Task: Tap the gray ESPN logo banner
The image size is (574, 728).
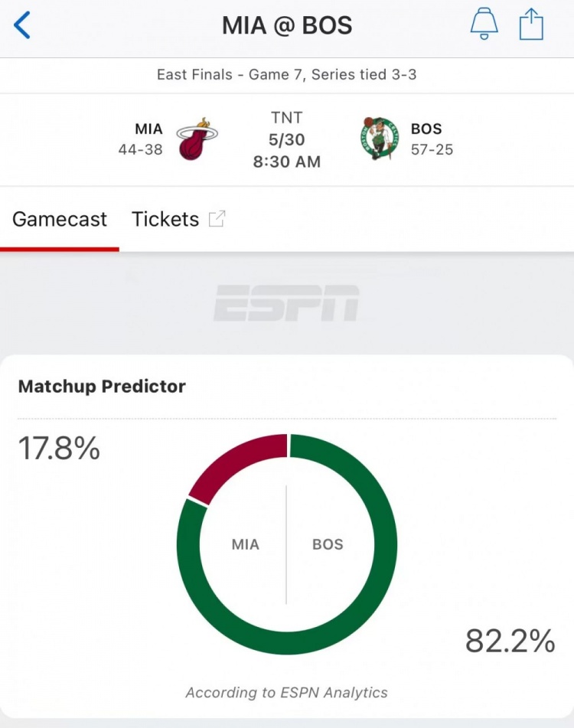Action: point(287,303)
